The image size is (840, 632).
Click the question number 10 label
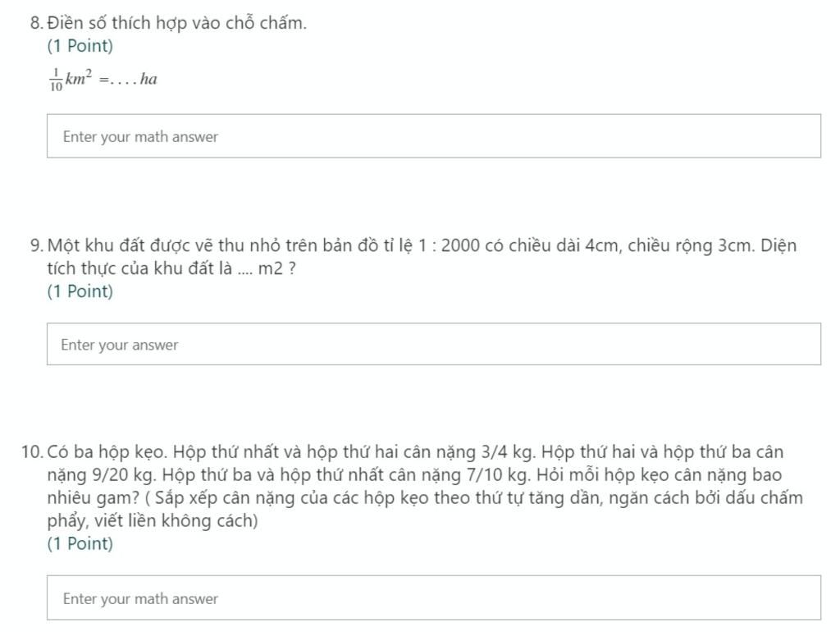(32, 452)
